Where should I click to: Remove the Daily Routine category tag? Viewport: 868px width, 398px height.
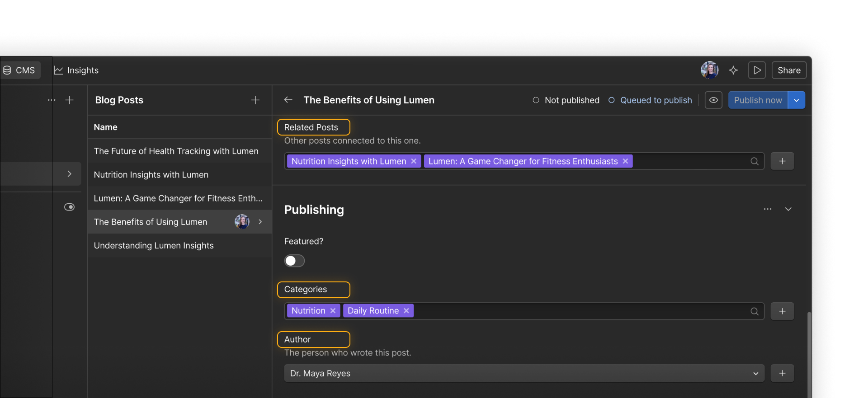coord(406,311)
